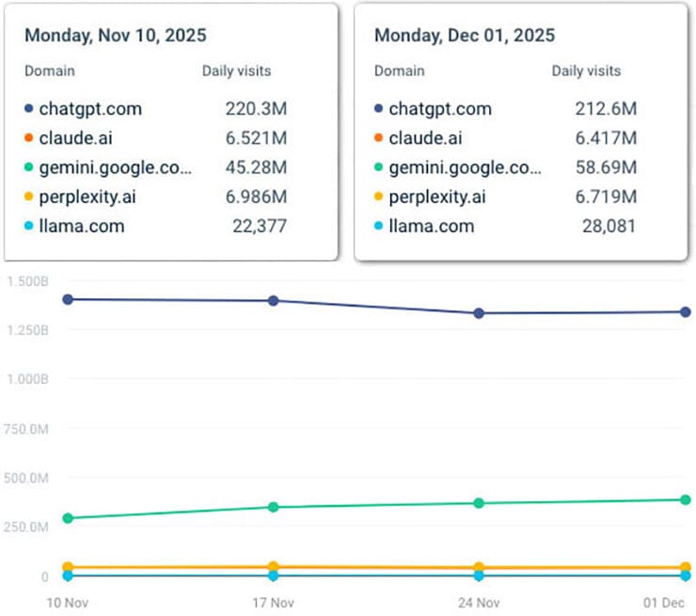The height and width of the screenshot is (616, 696).
Task: Click the cyan llama.com dot in Nov 10 card
Action: 29,227
